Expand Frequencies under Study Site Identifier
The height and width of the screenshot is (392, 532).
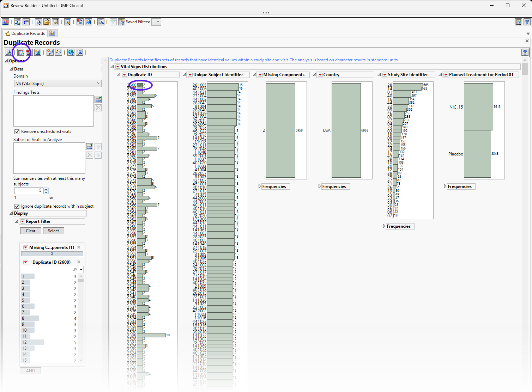tap(385, 226)
